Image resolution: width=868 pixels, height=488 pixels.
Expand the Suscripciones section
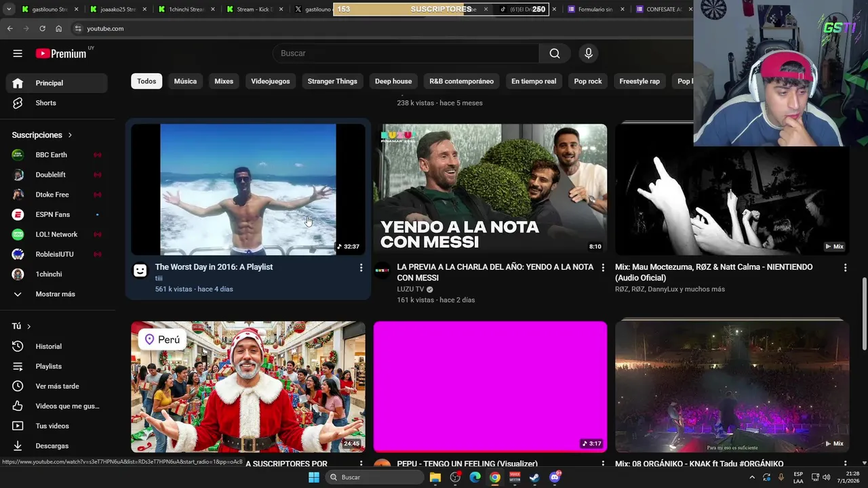point(42,135)
